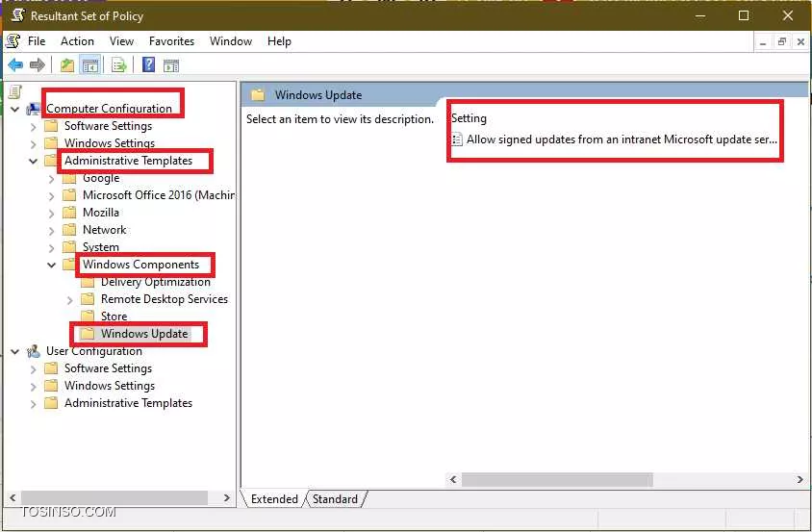Open the Help question mark icon
This screenshot has width=812, height=532.
pos(148,64)
